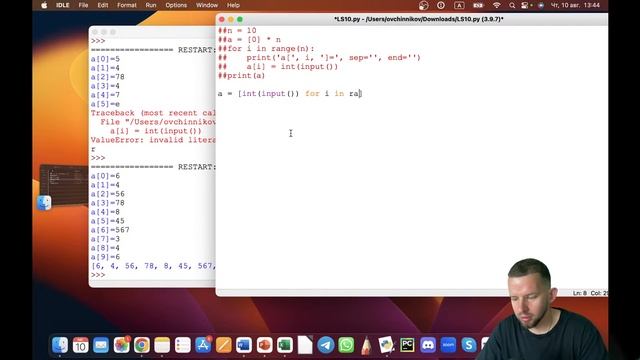Click date and time in menu bar
Image resolution: width=640 pixels, height=360 pixels.
tap(576, 5)
